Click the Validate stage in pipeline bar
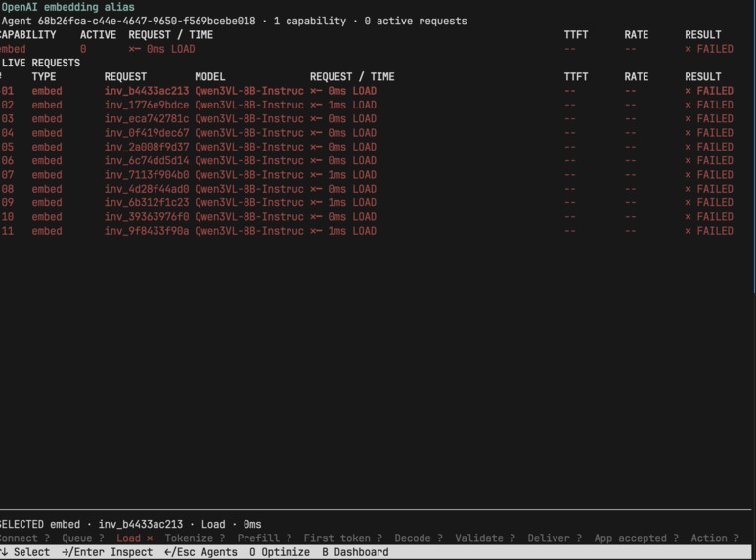This screenshot has width=756, height=560. point(485,538)
